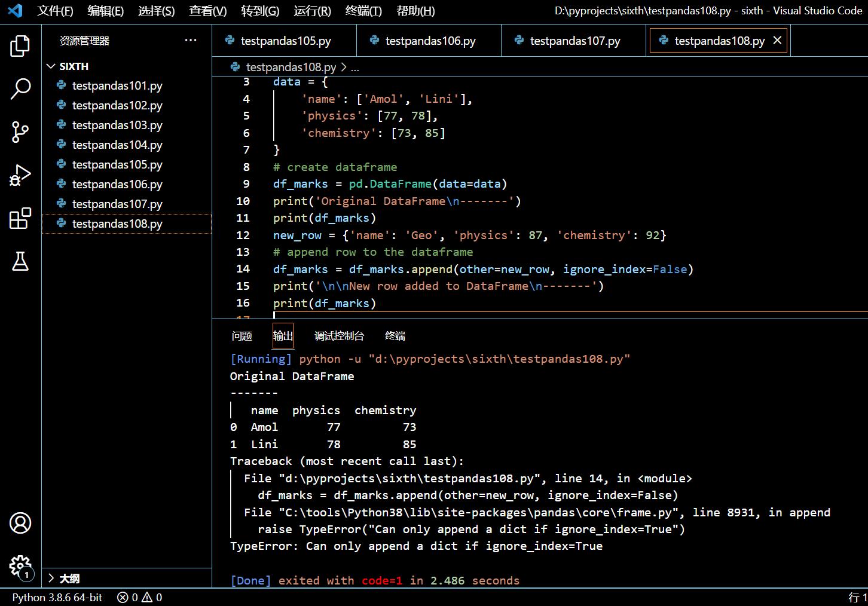The width and height of the screenshot is (868, 606).
Task: Switch to the 问题 panel tab
Action: click(242, 336)
